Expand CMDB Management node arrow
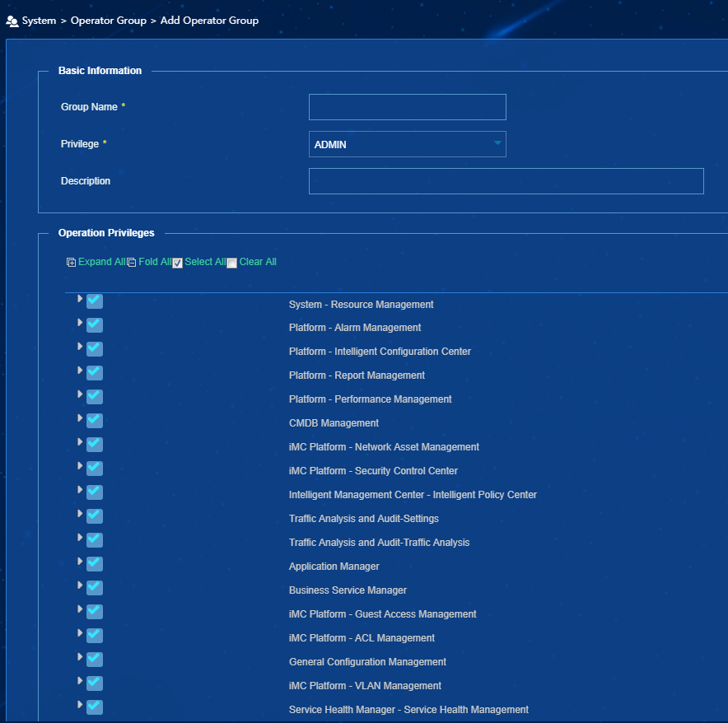The height and width of the screenshot is (723, 728). click(x=80, y=418)
